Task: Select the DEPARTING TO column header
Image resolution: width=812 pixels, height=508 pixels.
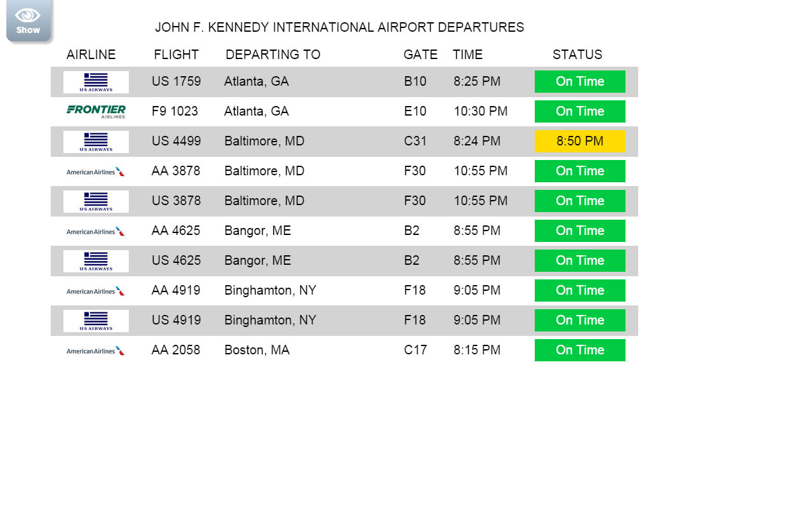Action: tap(273, 55)
